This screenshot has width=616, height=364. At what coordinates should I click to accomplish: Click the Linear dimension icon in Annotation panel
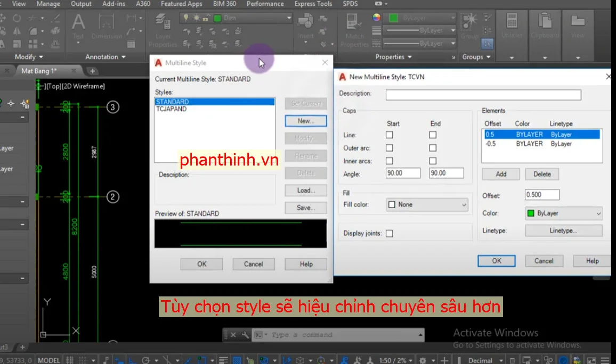click(x=131, y=18)
